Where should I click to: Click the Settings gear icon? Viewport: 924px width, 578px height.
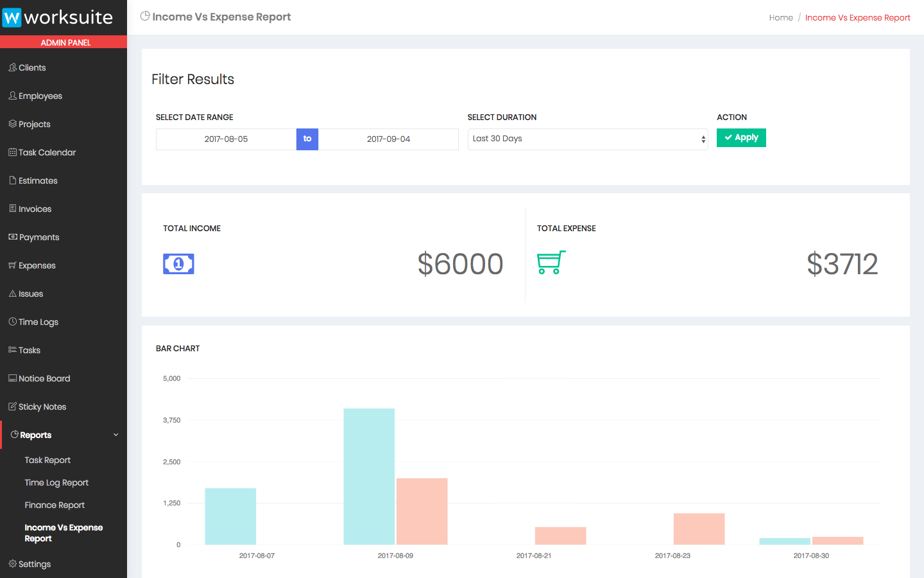[12, 564]
